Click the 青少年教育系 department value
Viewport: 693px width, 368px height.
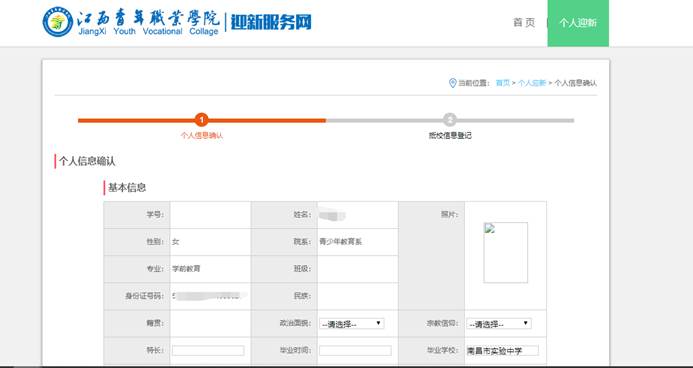pyautogui.click(x=341, y=242)
